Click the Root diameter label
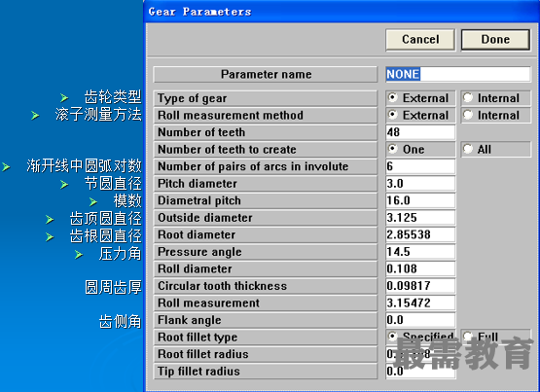 coord(266,234)
